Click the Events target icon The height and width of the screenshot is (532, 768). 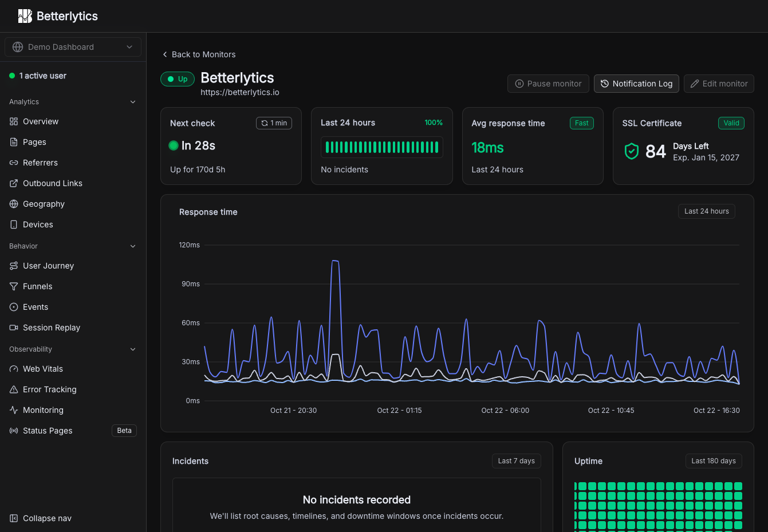pyautogui.click(x=14, y=307)
